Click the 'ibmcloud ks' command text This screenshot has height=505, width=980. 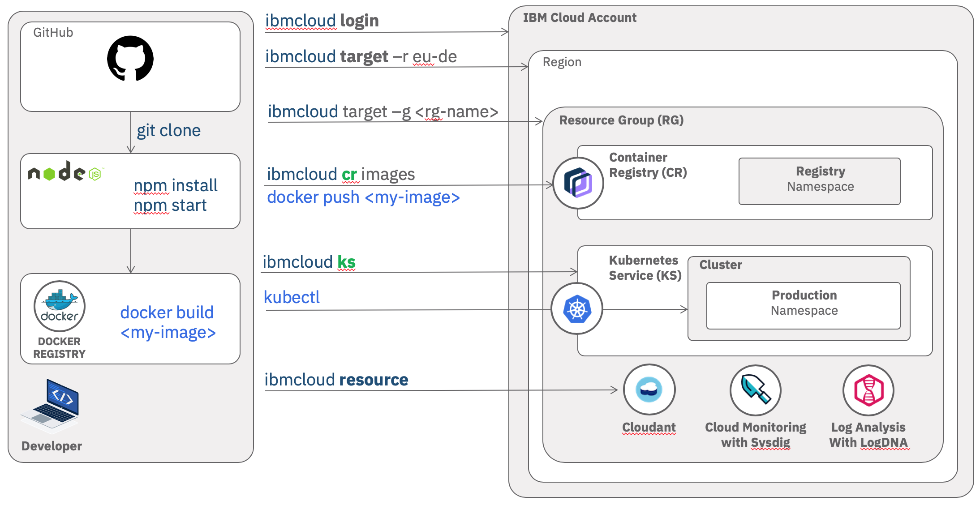309,262
